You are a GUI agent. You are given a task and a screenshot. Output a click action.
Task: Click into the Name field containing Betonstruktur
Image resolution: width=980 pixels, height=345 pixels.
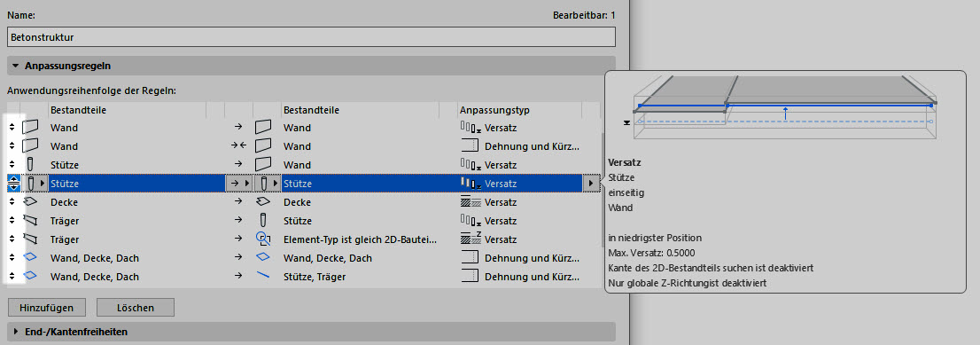tap(311, 37)
